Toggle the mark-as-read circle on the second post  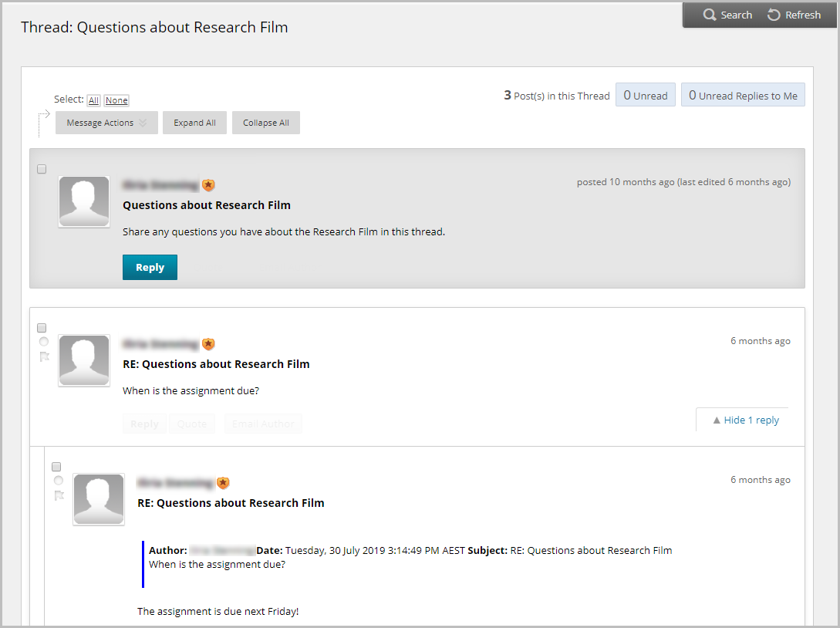44,341
